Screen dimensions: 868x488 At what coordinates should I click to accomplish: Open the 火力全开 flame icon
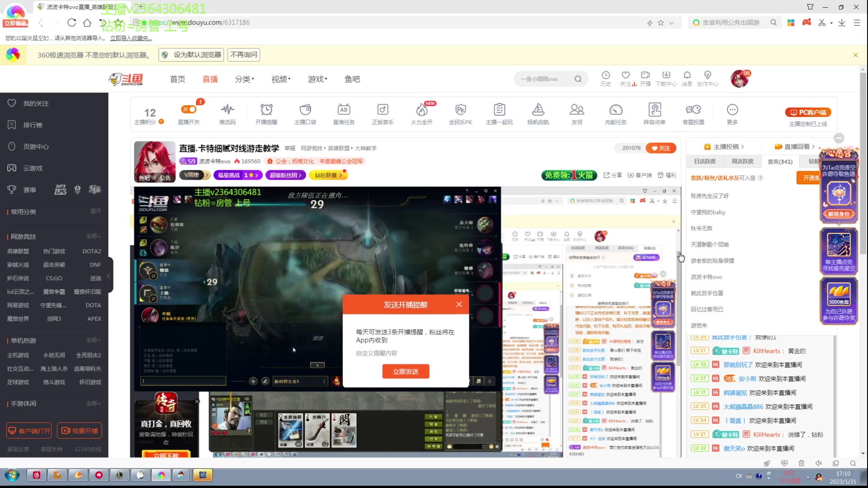click(x=421, y=114)
